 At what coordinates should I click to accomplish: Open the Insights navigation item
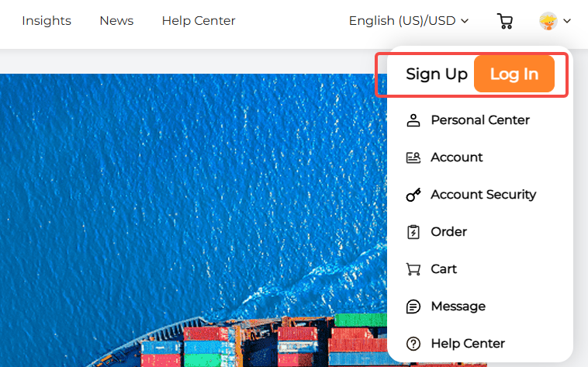point(47,21)
